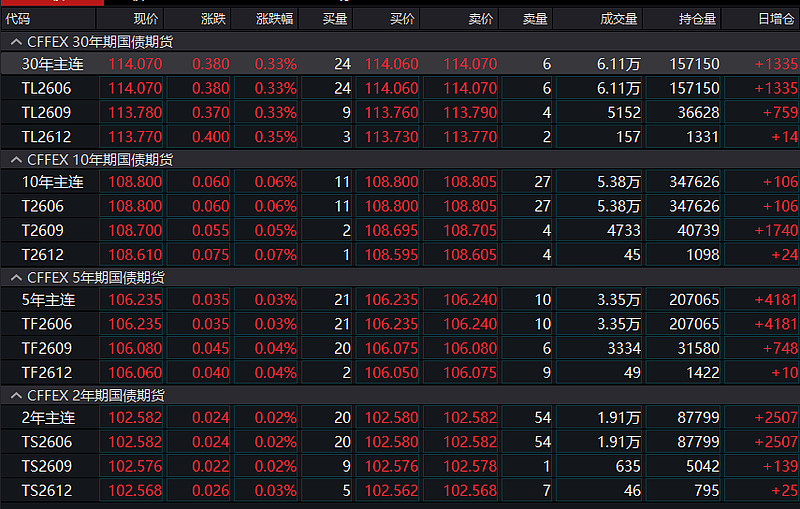Click TS2612 bid price 102.562
The height and width of the screenshot is (509, 800).
pos(391,490)
